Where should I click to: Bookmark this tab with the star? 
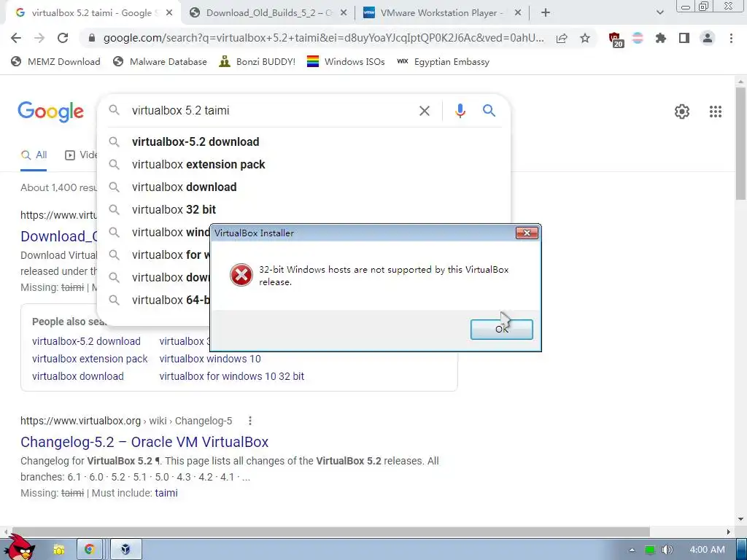point(585,38)
